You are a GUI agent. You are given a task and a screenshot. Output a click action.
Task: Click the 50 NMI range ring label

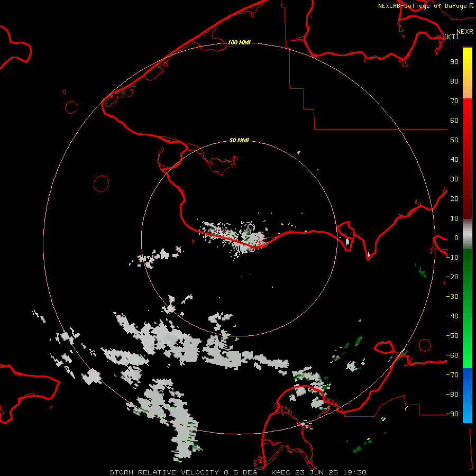point(239,140)
